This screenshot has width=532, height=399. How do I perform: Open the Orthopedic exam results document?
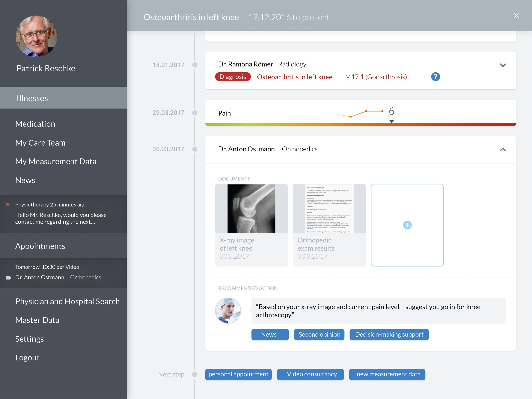329,209
